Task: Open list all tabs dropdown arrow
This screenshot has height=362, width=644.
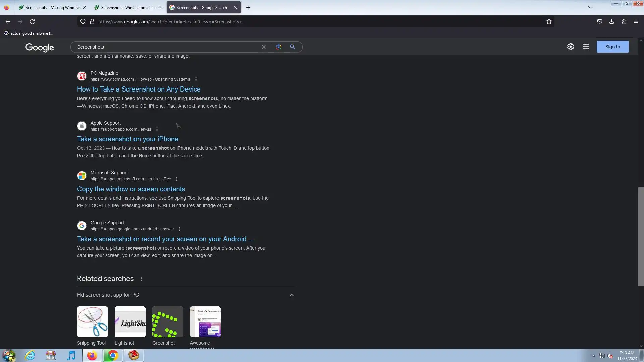Action: pos(590,7)
